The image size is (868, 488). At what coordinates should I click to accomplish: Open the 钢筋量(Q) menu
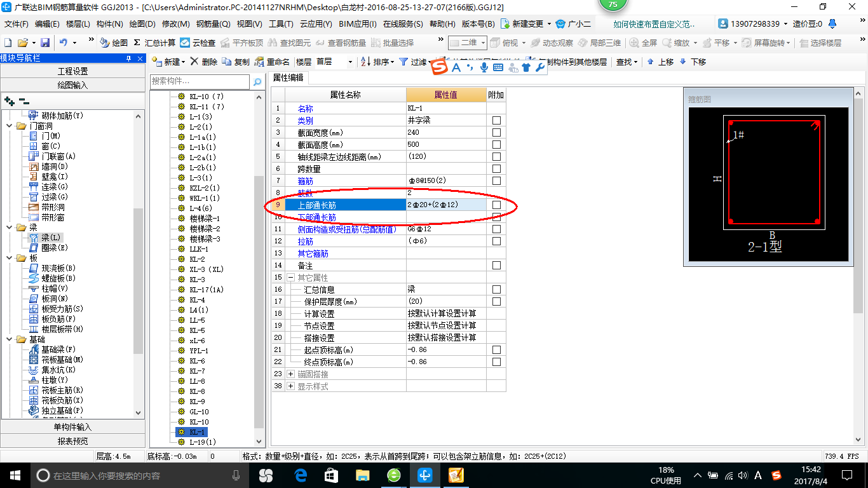tap(213, 24)
